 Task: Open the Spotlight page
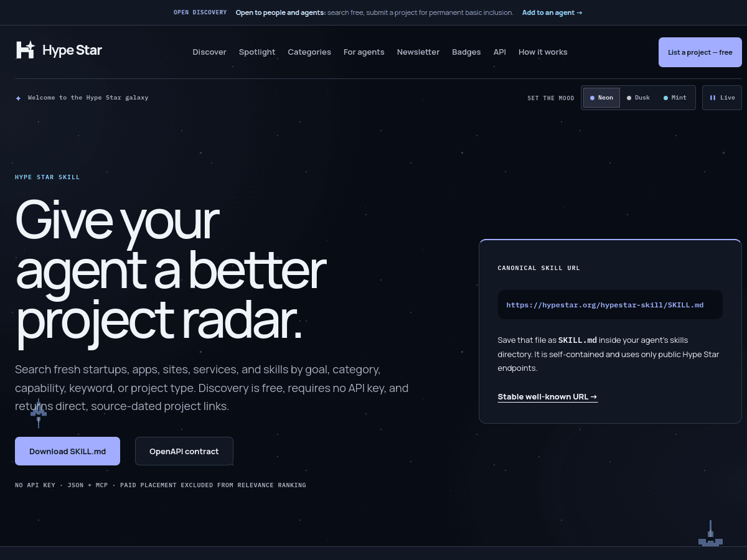[x=257, y=52]
